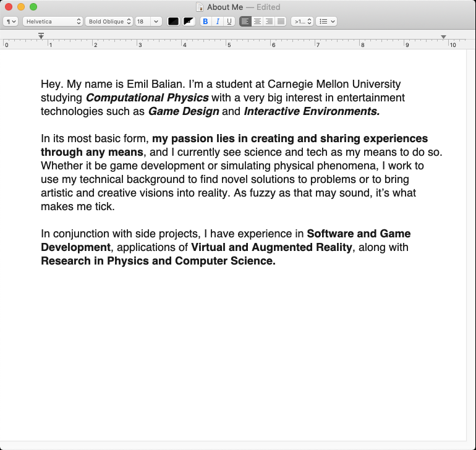Select center alignment

(257, 21)
